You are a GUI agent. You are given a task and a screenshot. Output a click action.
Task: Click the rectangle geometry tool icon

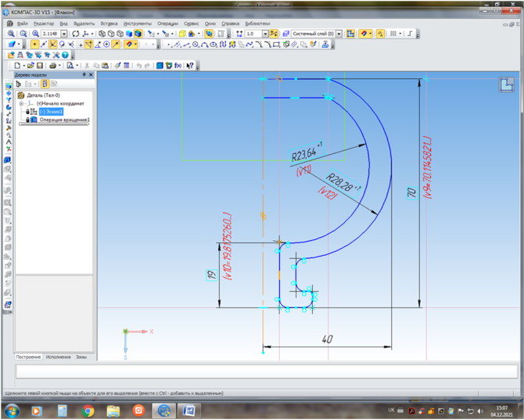coord(276,45)
